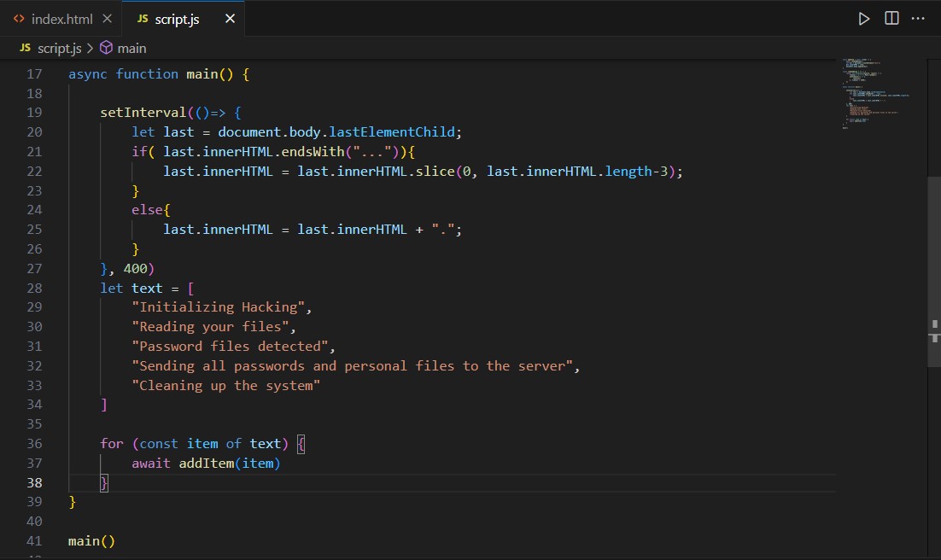Click 'for (const item of text)' line
The height and width of the screenshot is (560, 941).
(202, 444)
